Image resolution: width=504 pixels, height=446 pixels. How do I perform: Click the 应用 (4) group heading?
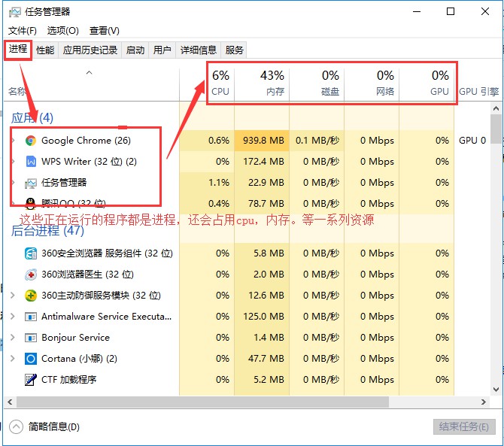click(32, 118)
